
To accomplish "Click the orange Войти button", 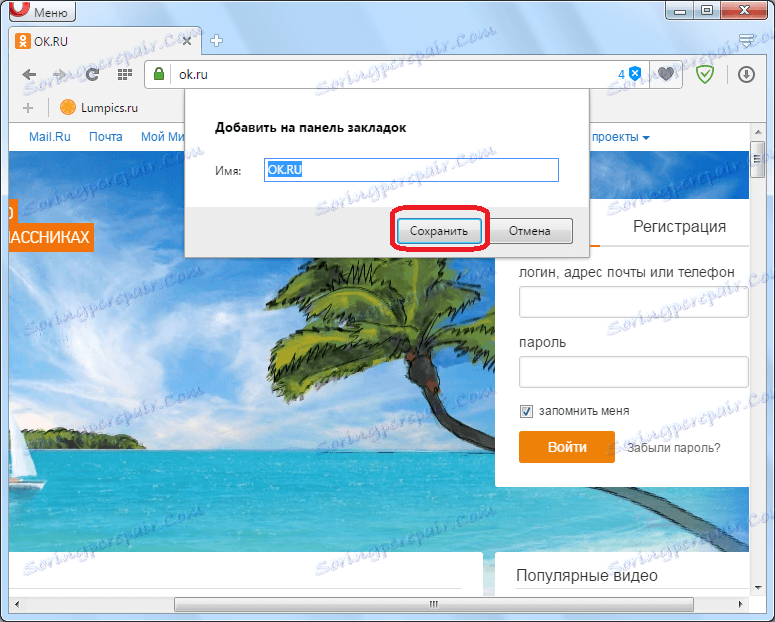I will [567, 447].
